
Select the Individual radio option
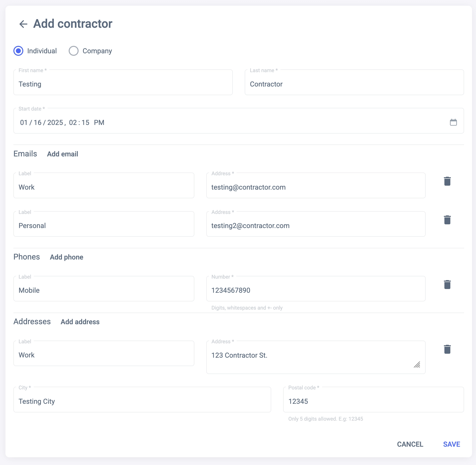(18, 51)
